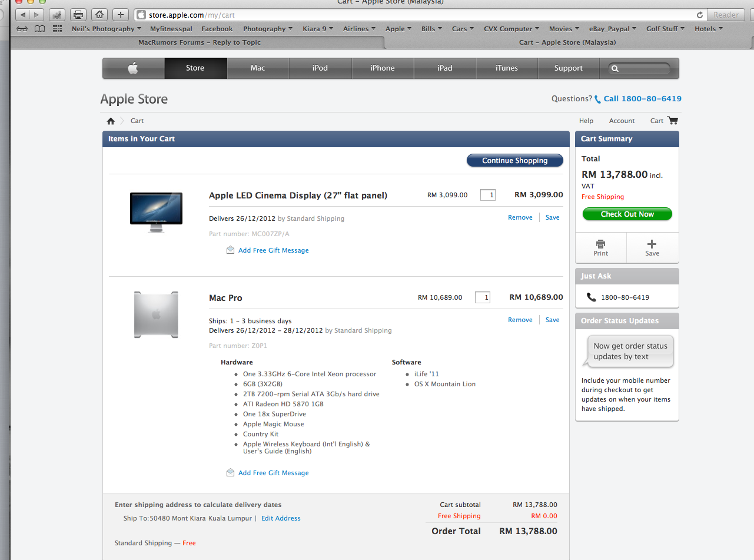Click the Mac Pro quantity field
Image resolution: width=754 pixels, height=560 pixels.
pos(483,297)
